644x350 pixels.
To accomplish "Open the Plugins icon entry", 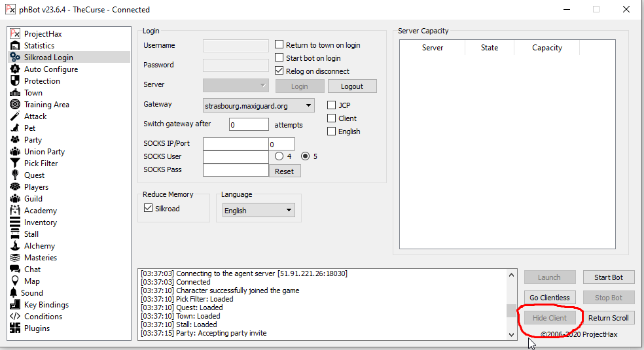I will (15, 328).
